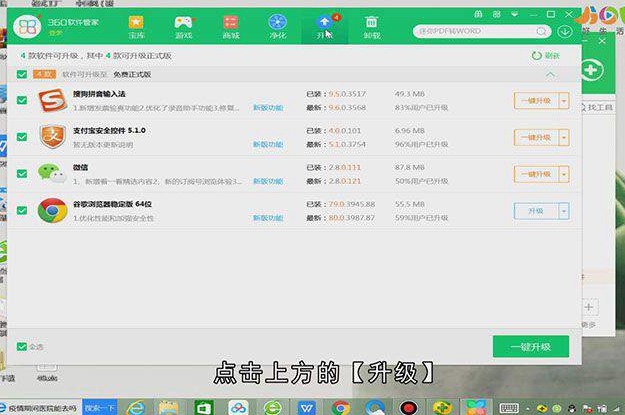Select the 搜狗拼音输入法 name text
The height and width of the screenshot is (415, 625).
coord(99,94)
